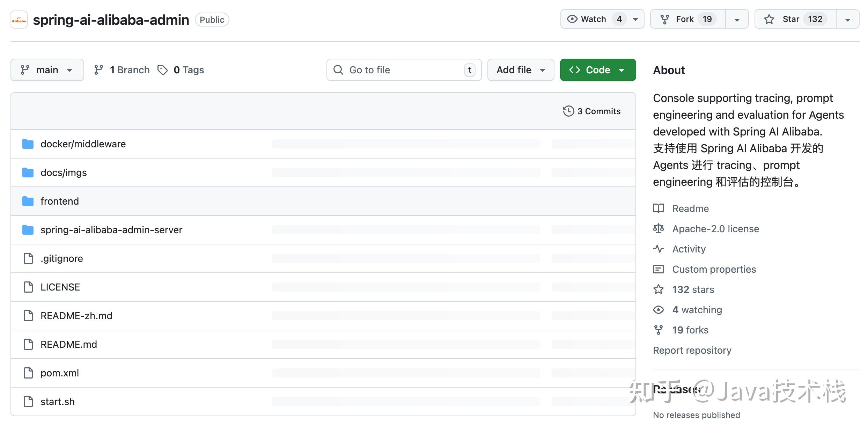The image size is (868, 426).
Task: Open the Add file dropdown menu
Action: click(520, 70)
